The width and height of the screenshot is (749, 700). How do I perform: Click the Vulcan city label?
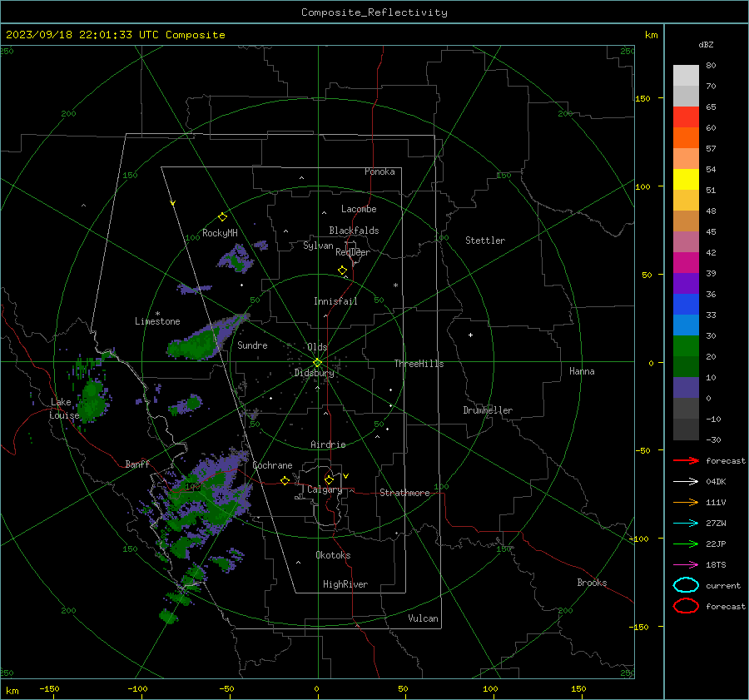[423, 618]
